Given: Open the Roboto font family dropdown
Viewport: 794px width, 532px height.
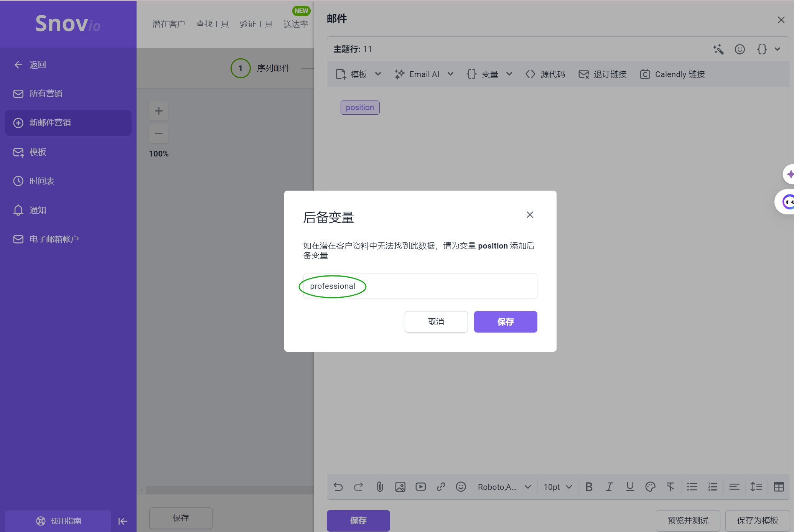Looking at the screenshot, I should click(x=504, y=487).
